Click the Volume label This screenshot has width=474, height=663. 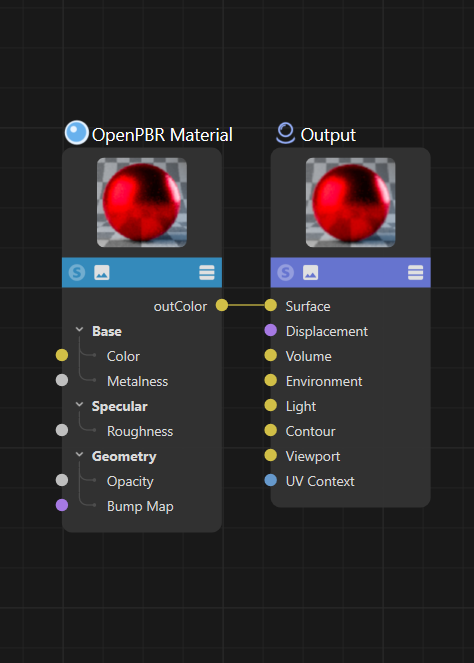click(308, 356)
